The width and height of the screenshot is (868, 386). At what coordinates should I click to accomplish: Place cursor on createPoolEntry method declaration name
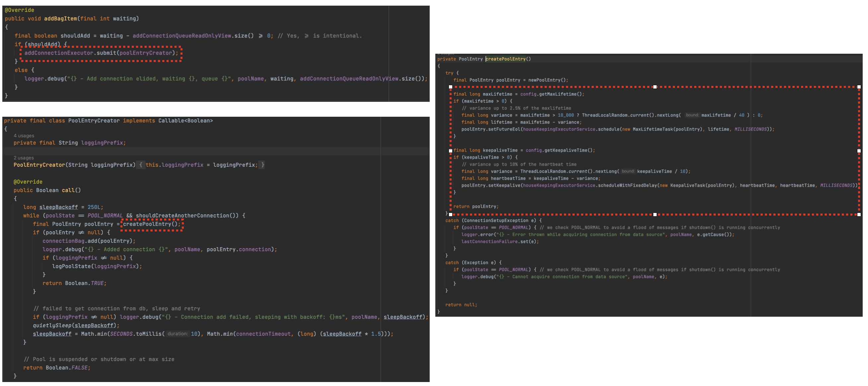click(505, 59)
